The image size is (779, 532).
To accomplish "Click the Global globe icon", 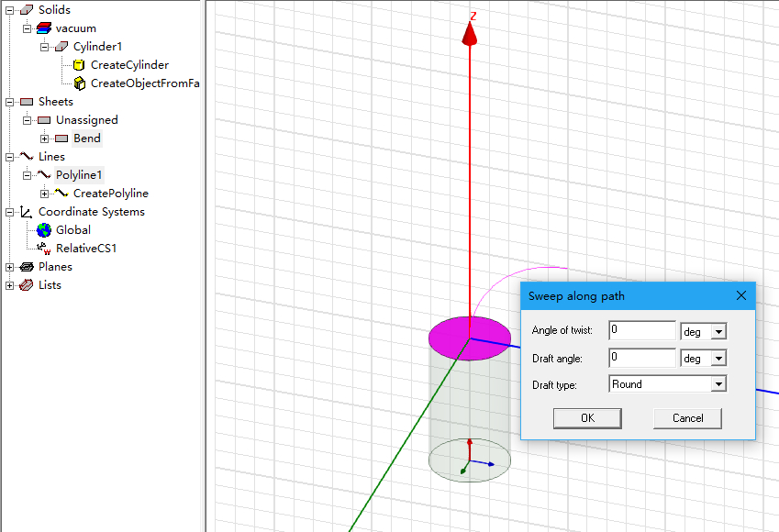I will pyautogui.click(x=44, y=230).
